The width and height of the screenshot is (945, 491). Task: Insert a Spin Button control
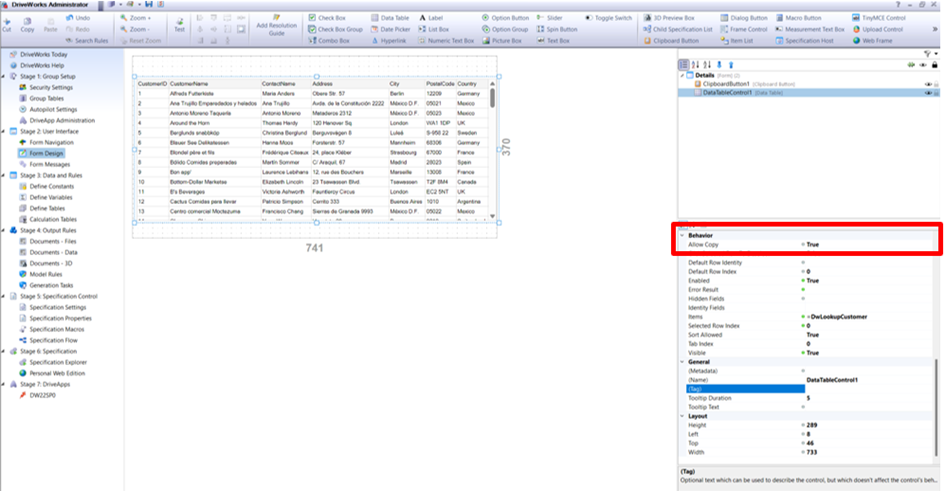point(557,30)
